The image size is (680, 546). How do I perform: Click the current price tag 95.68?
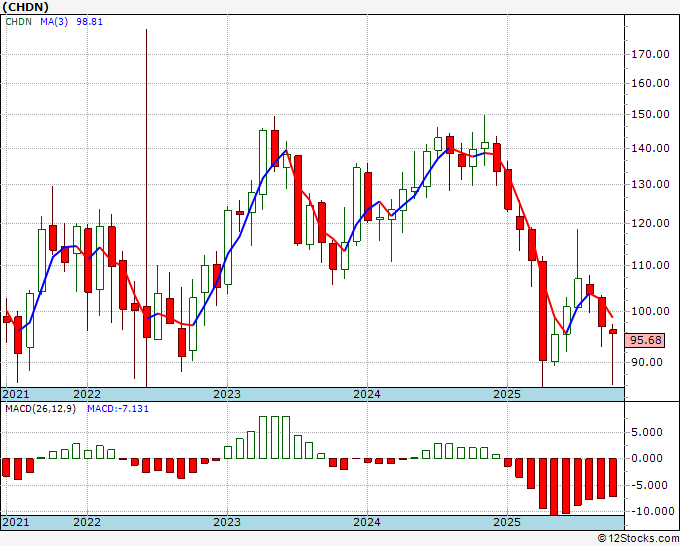point(645,340)
